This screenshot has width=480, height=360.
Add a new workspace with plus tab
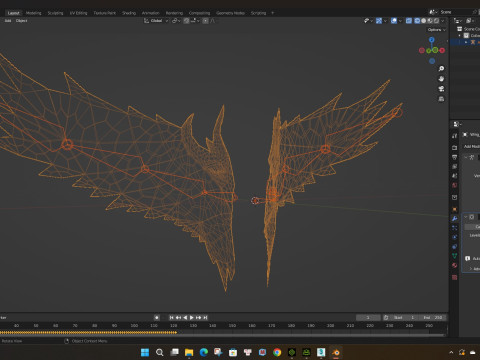coord(273,13)
